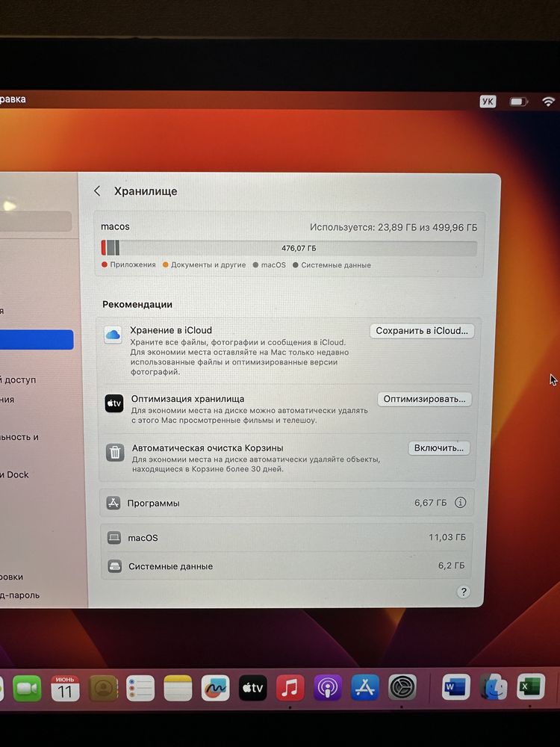Click the Хранение в iCloud heading

pyautogui.click(x=171, y=330)
